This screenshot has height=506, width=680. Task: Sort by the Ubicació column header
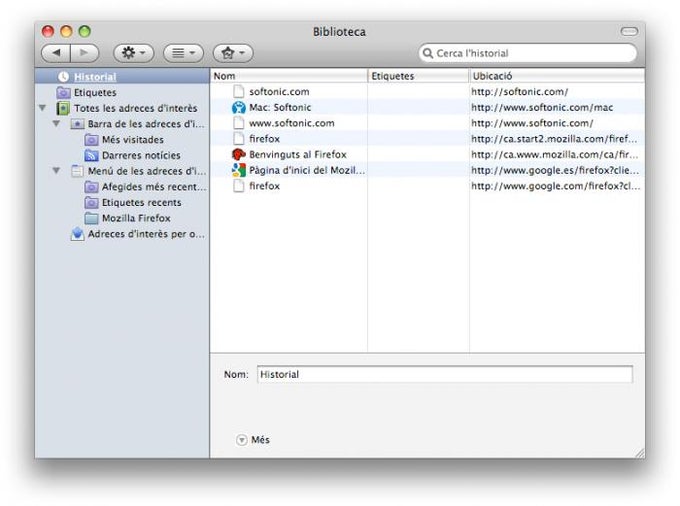(557, 76)
